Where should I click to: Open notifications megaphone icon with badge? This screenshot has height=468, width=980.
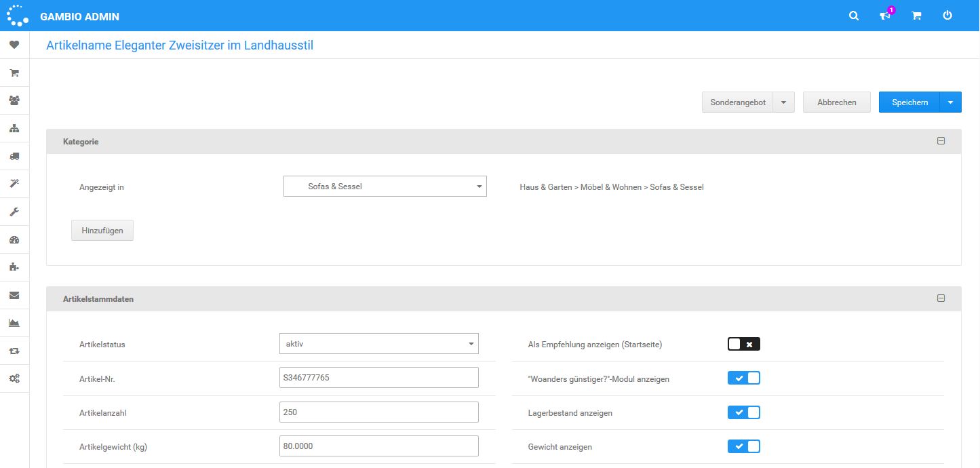coord(885,16)
